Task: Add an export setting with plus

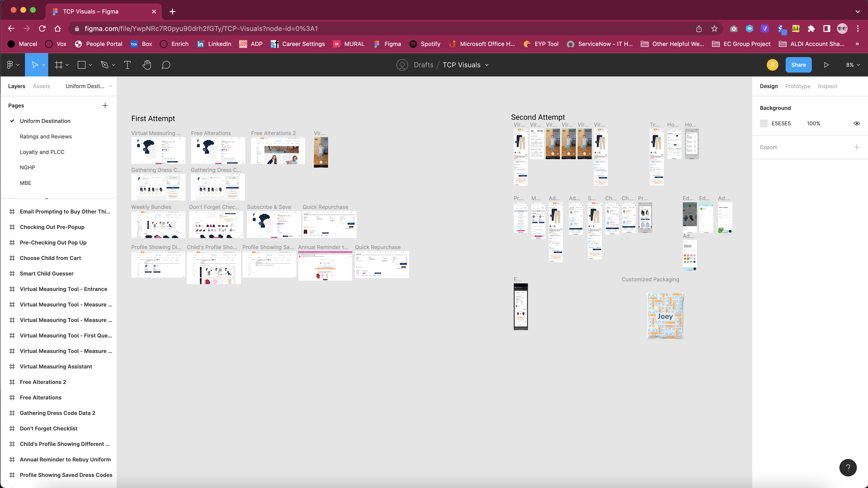Action: [x=857, y=147]
